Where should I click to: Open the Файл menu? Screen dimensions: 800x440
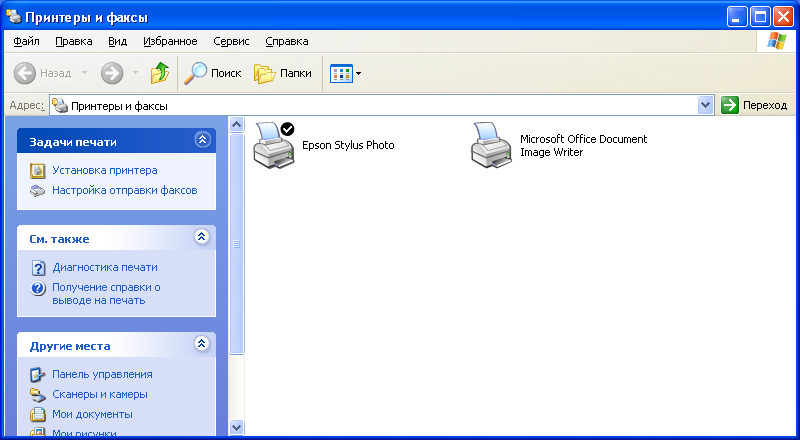tap(27, 41)
